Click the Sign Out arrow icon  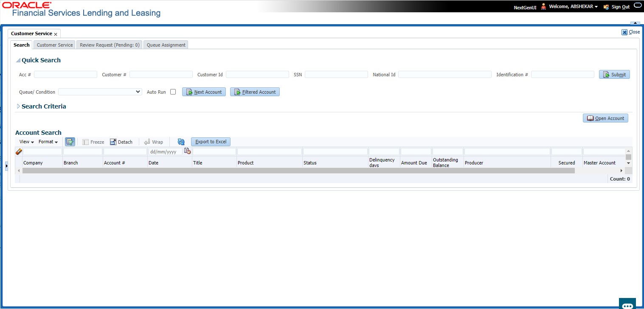606,7
